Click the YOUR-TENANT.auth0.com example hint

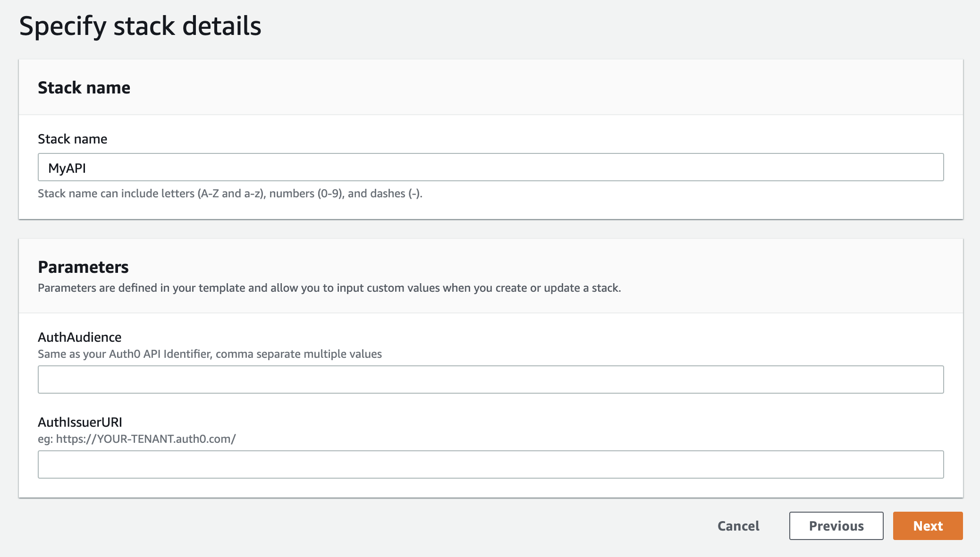[x=137, y=439]
